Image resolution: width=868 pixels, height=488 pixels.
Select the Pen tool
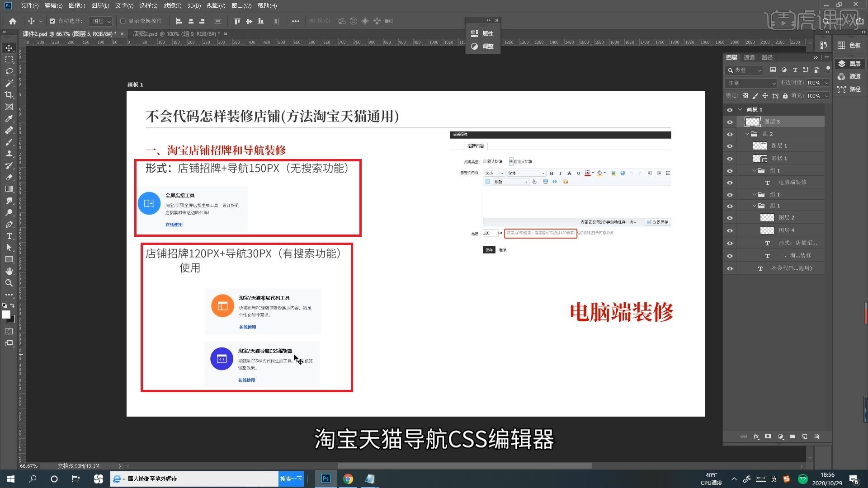tap(9, 224)
